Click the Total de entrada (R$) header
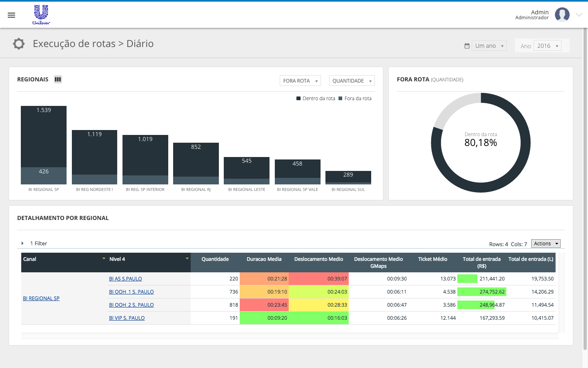588x368 pixels. (482, 263)
